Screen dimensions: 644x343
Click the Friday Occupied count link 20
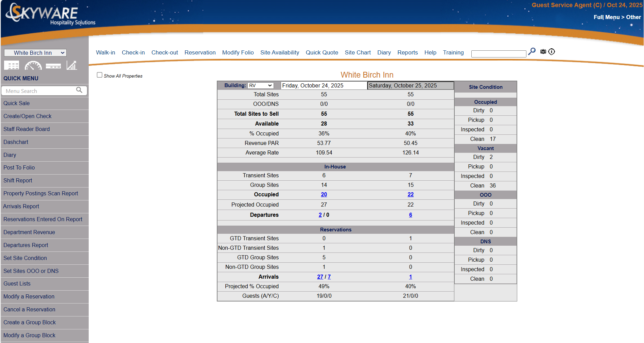click(324, 194)
